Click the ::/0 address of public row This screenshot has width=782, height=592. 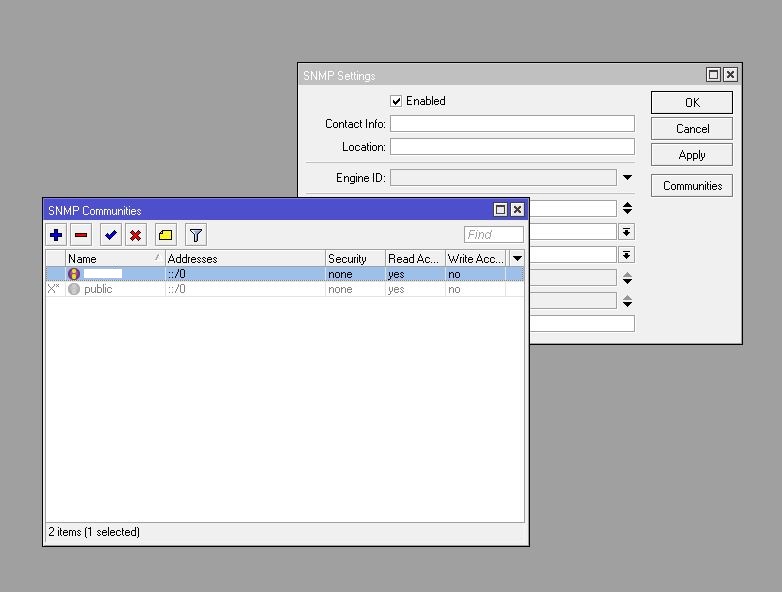[x=177, y=289]
